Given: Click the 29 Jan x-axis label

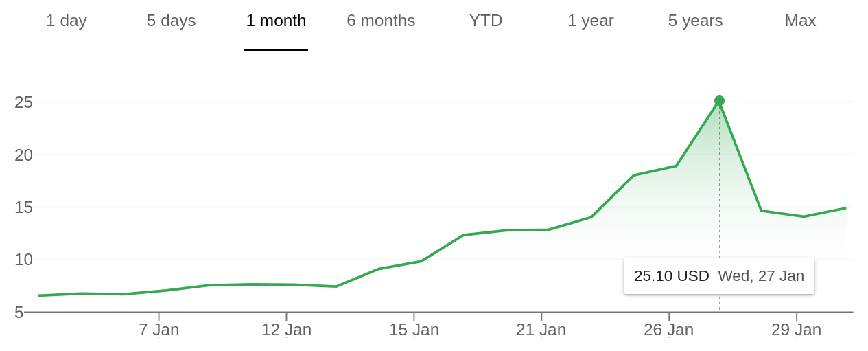Looking at the screenshot, I should (x=796, y=330).
